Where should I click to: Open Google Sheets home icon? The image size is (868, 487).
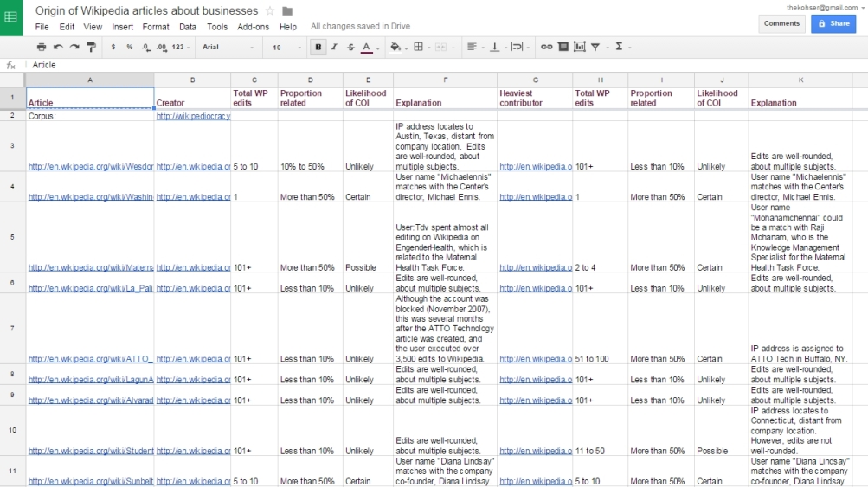pyautogui.click(x=11, y=17)
